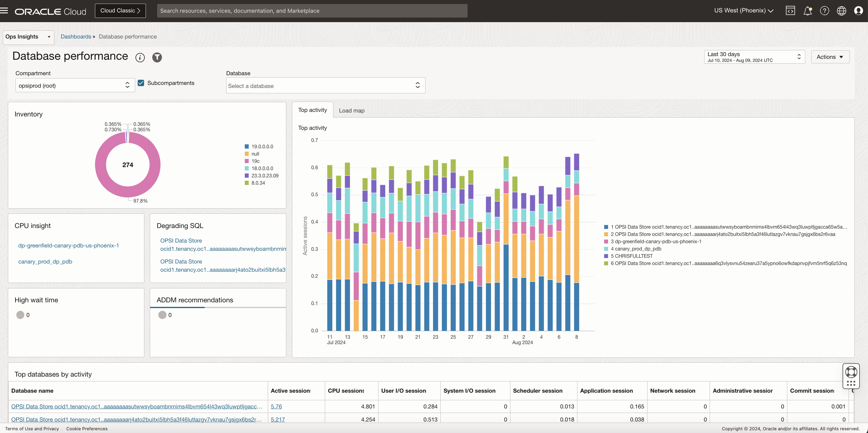Open Cloud Shell developer tools icon
This screenshot has height=433, width=868.
pyautogui.click(x=790, y=11)
